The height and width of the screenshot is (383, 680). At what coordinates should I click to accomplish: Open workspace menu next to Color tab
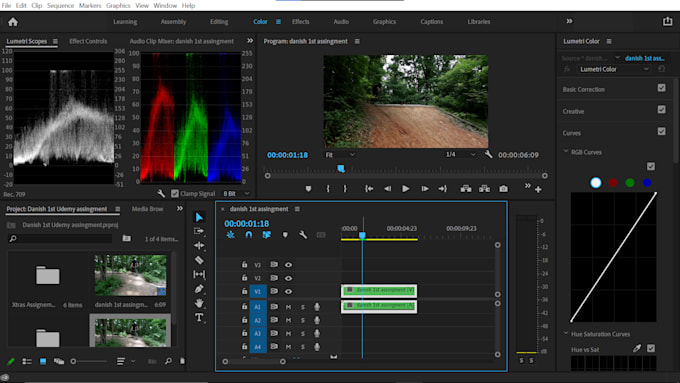coord(278,22)
